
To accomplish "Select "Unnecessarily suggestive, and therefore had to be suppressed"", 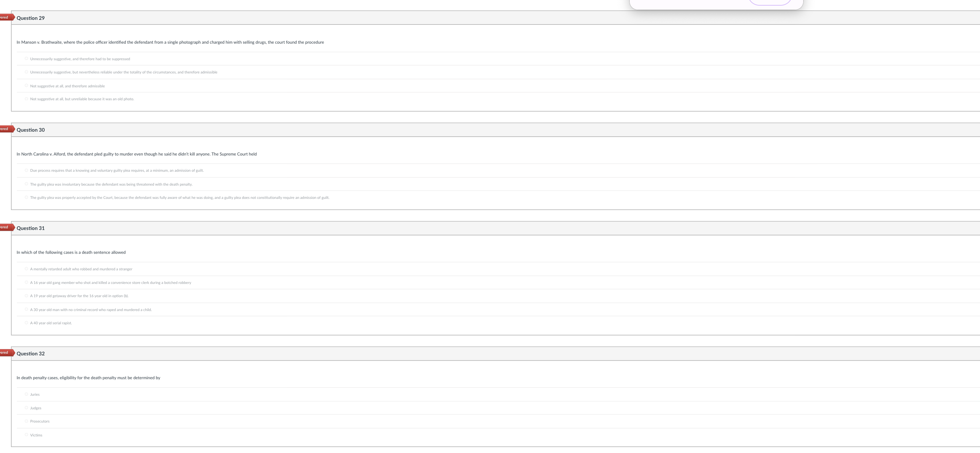I will [x=26, y=59].
